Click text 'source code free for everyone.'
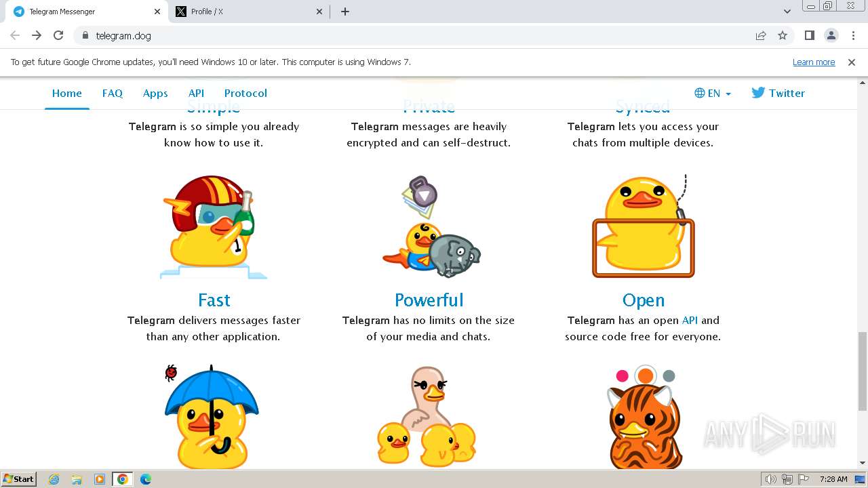This screenshot has height=488, width=868. coord(643,336)
